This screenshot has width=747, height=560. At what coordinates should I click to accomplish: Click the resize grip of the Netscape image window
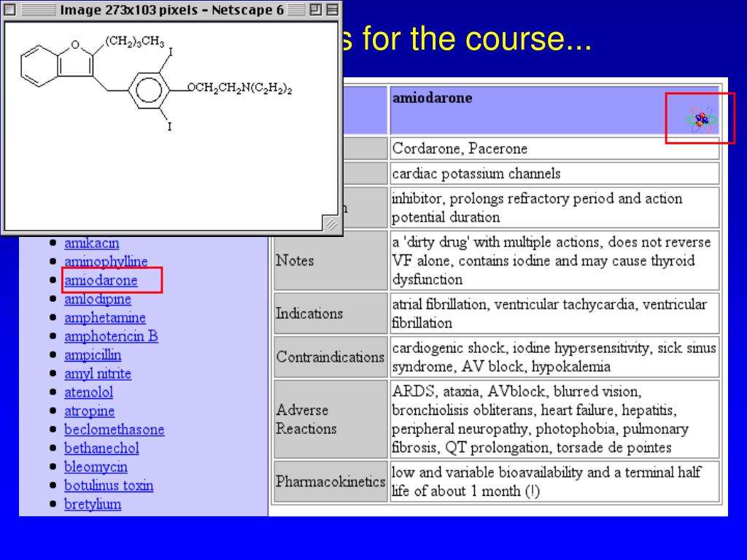(332, 223)
